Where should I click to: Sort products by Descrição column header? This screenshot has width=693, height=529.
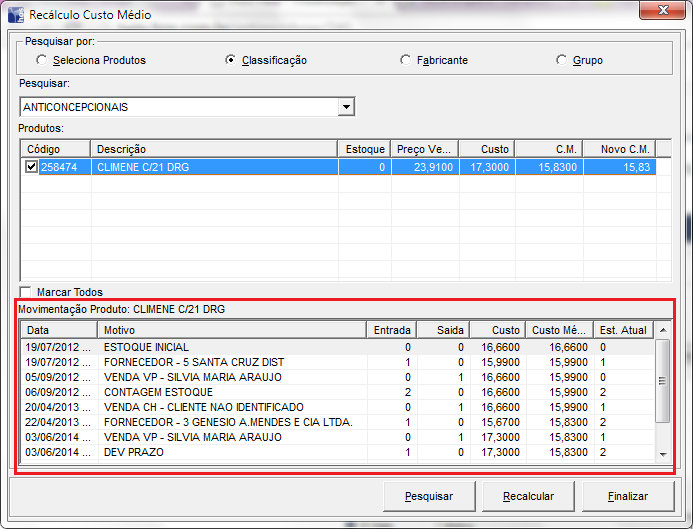(214, 149)
